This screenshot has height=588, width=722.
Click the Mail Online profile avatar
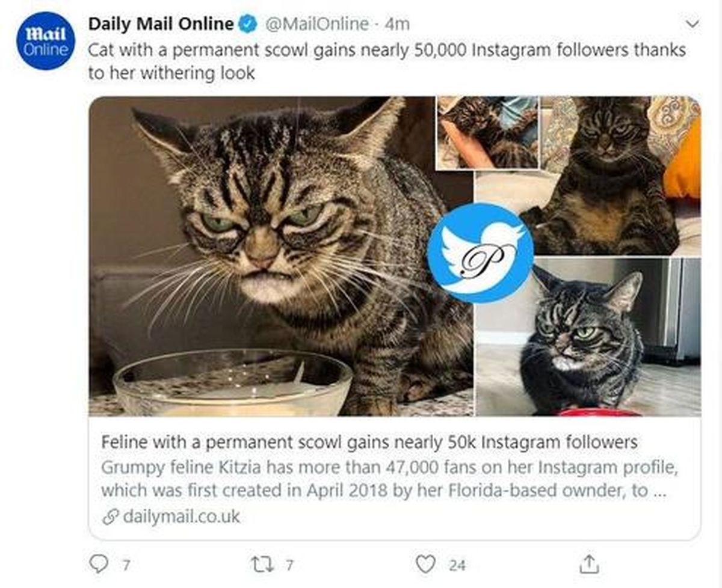[46, 41]
